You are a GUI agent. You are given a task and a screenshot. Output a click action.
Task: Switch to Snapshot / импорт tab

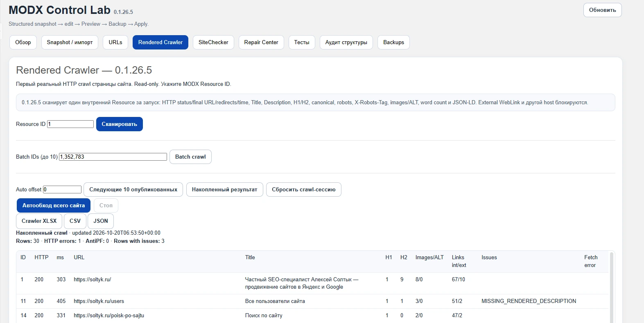pyautogui.click(x=70, y=42)
